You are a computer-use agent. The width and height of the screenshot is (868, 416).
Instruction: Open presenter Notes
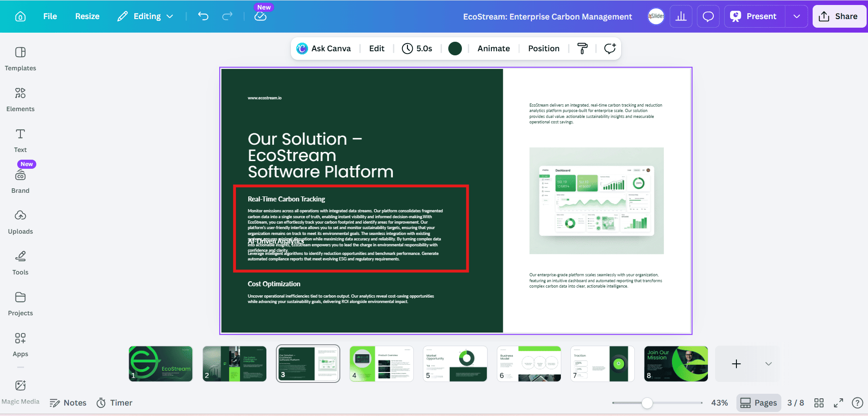pyautogui.click(x=68, y=403)
